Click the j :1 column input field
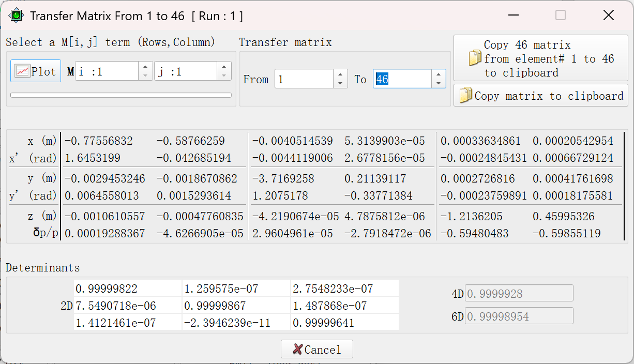Screen dimensions: 634x364 pyautogui.click(x=185, y=71)
